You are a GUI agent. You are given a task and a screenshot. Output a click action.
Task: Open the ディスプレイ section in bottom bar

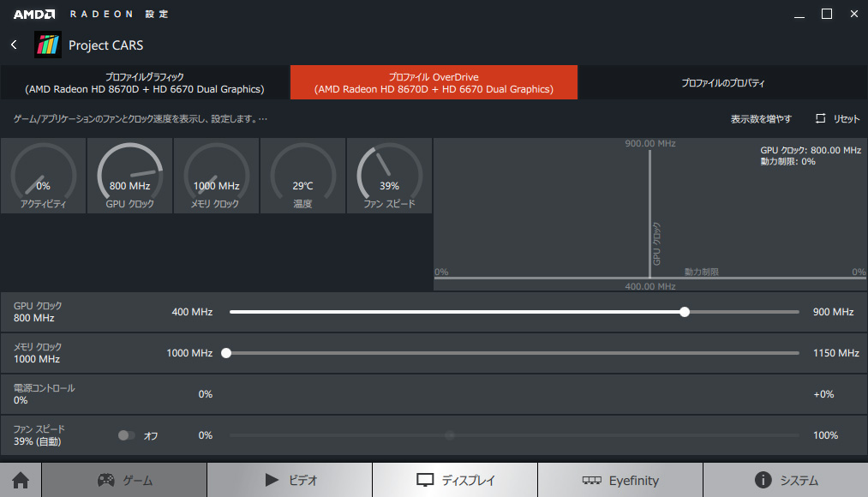coord(454,480)
